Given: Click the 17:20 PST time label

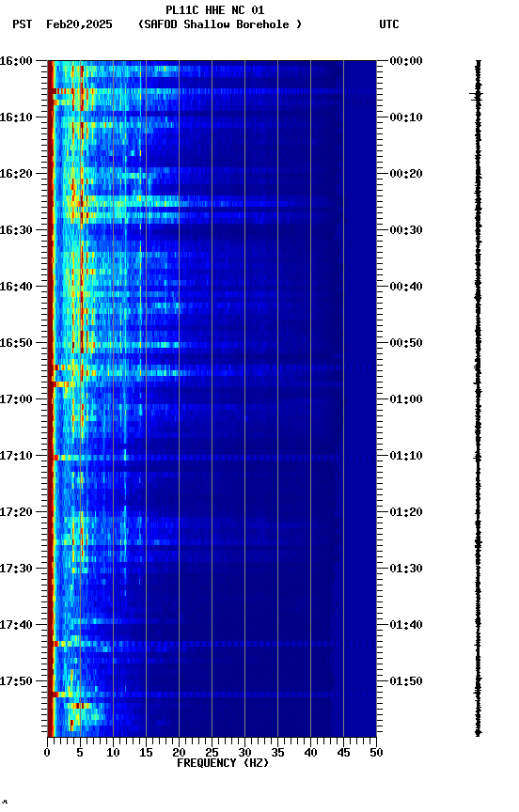Looking at the screenshot, I should coord(16,512).
